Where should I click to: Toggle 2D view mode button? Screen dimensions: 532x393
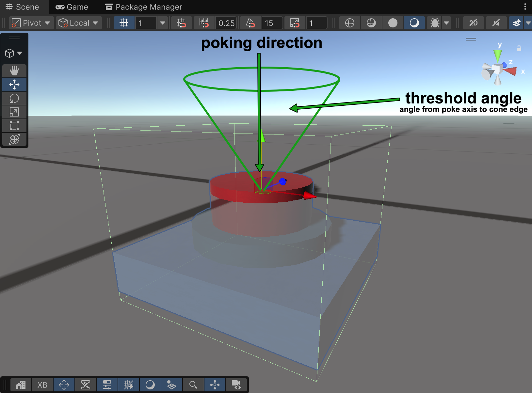point(474,23)
